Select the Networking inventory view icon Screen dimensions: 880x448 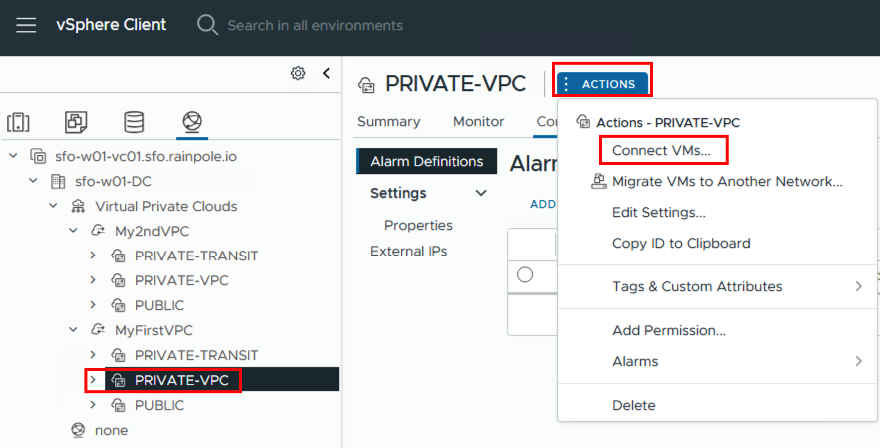pos(191,122)
